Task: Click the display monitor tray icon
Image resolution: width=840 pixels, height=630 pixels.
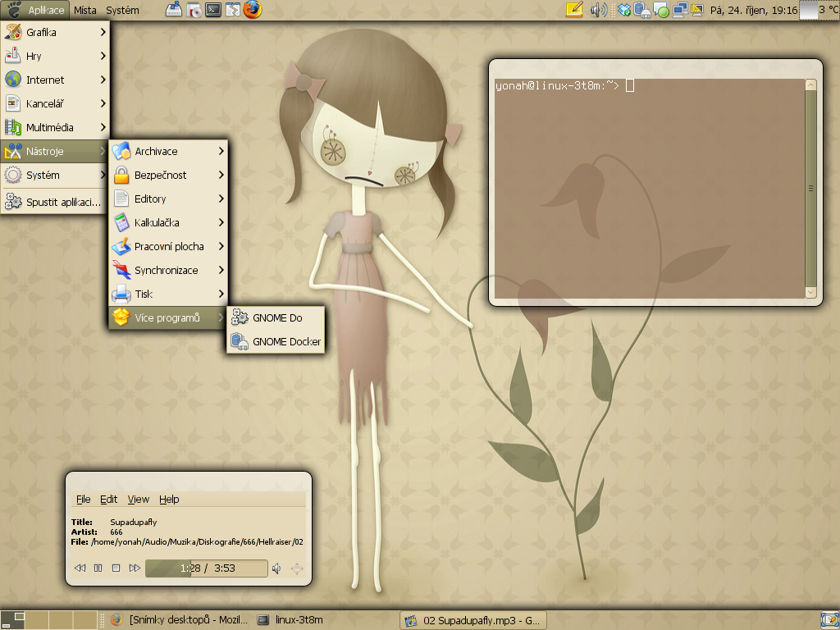Action: (x=697, y=10)
